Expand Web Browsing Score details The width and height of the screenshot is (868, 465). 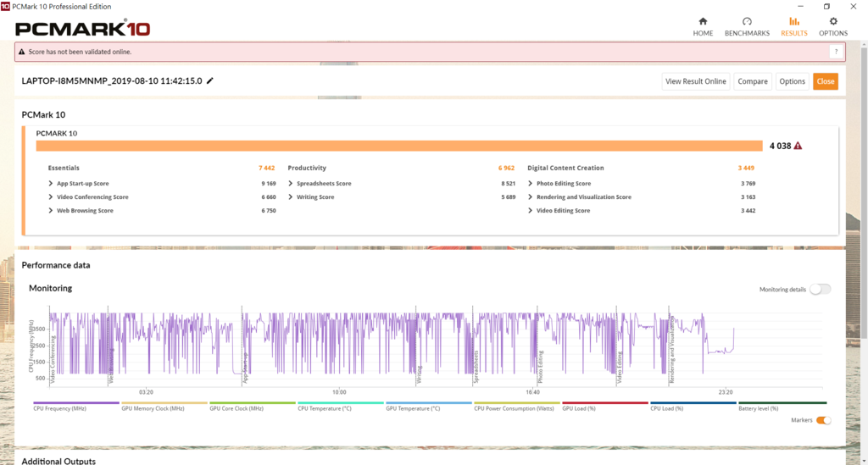click(51, 211)
